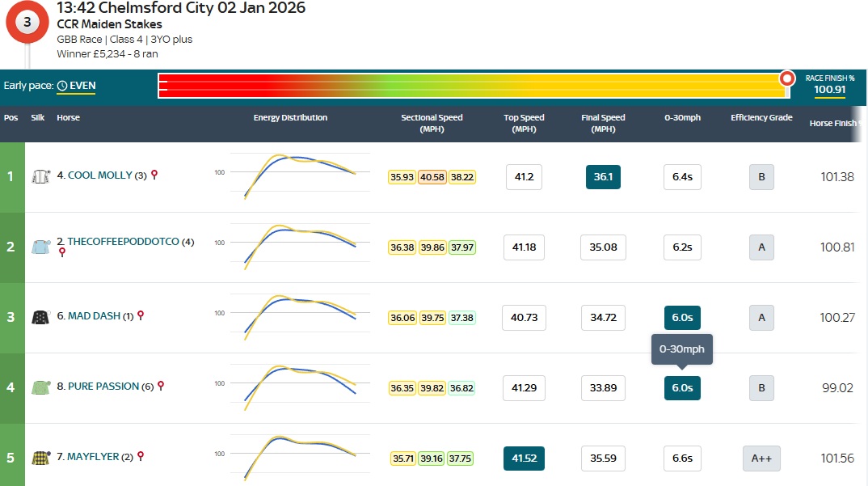Viewport: 868px width, 486px height.
Task: Click the red pin beside Mad Dash
Action: [141, 315]
